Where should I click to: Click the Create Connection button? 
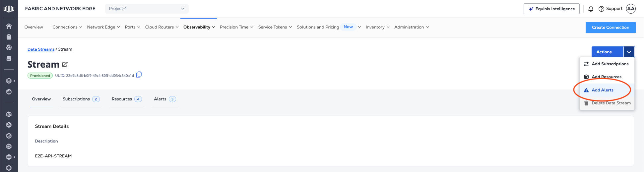(x=610, y=28)
